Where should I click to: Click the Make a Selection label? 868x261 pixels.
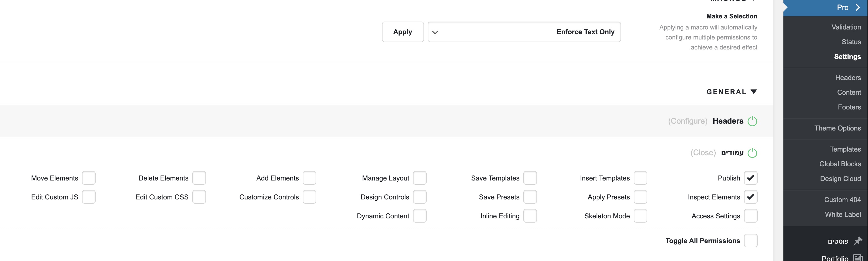(732, 16)
